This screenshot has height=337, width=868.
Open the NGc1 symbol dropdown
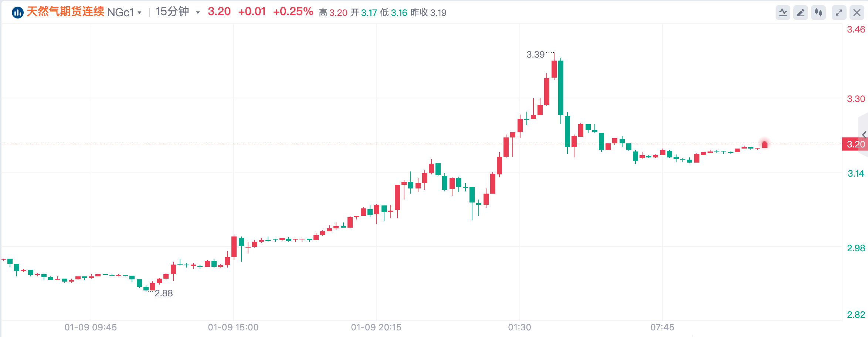click(139, 12)
